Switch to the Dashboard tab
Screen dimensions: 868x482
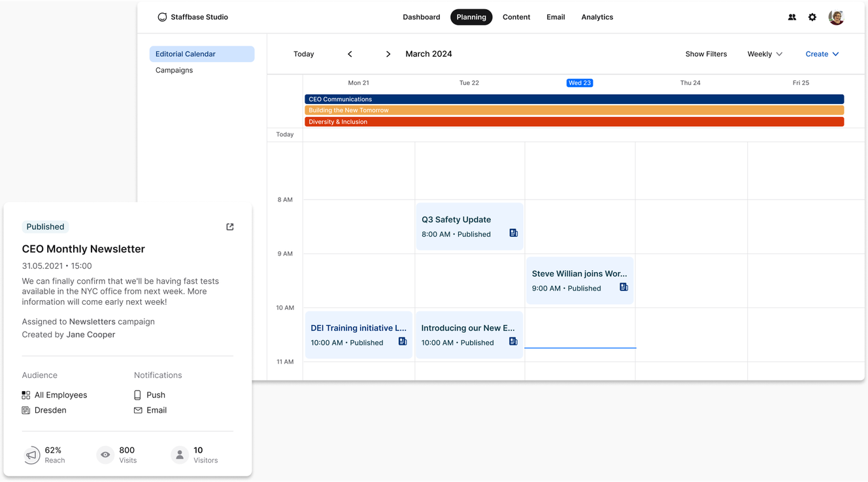click(421, 17)
